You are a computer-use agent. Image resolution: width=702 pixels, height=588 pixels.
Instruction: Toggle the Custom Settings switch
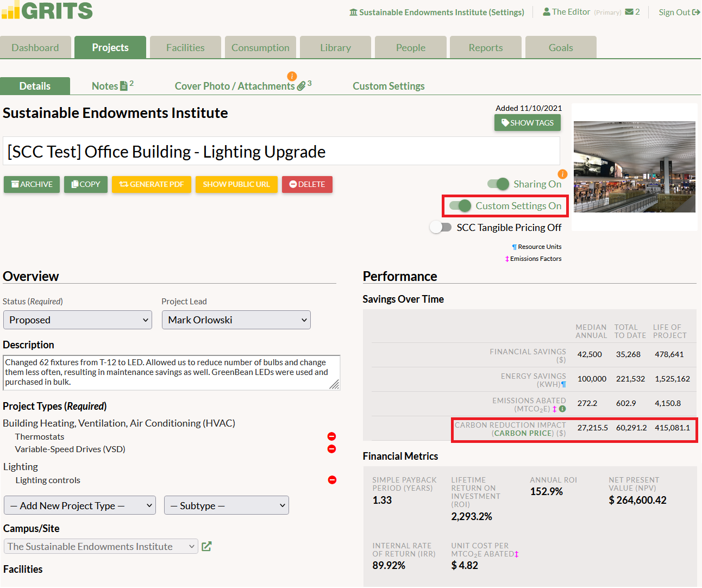pos(460,206)
